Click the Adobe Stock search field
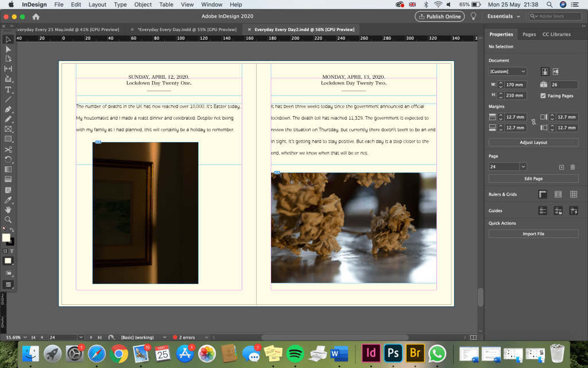 556,16
